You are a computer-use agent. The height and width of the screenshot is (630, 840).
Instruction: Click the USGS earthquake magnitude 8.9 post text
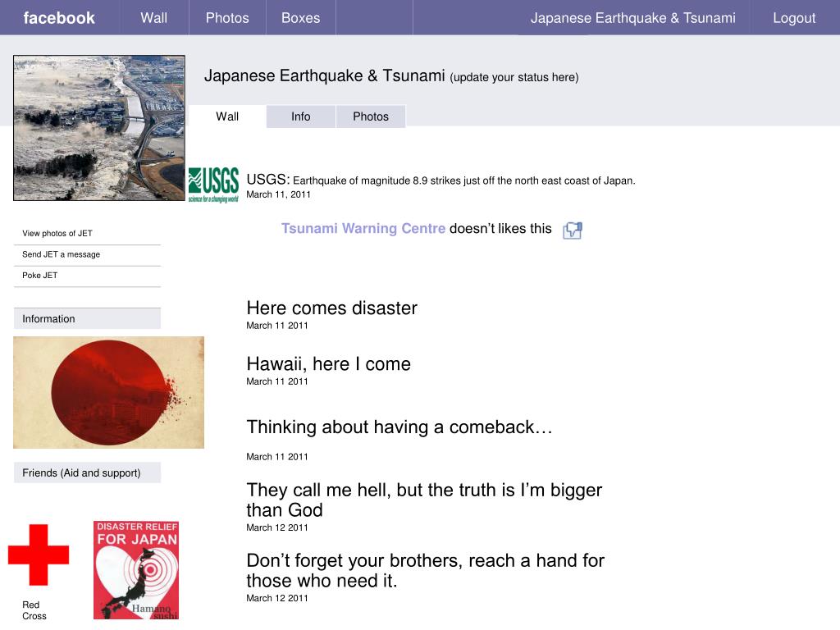[x=441, y=180]
